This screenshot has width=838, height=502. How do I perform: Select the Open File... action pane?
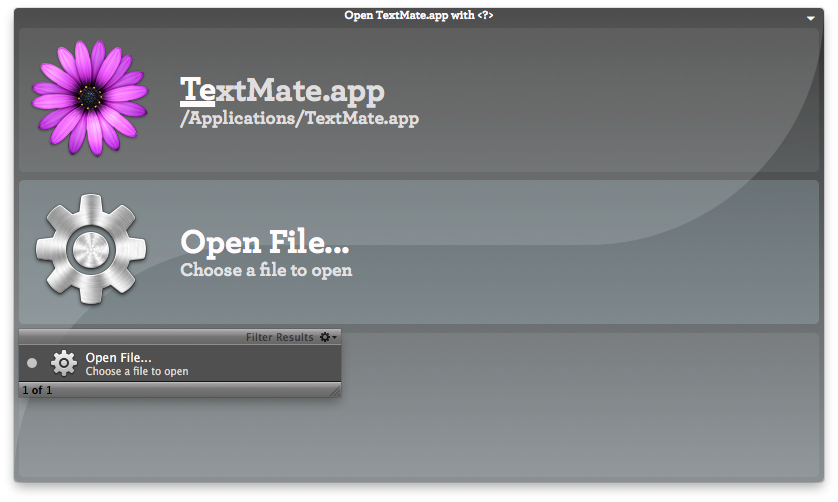[x=418, y=252]
